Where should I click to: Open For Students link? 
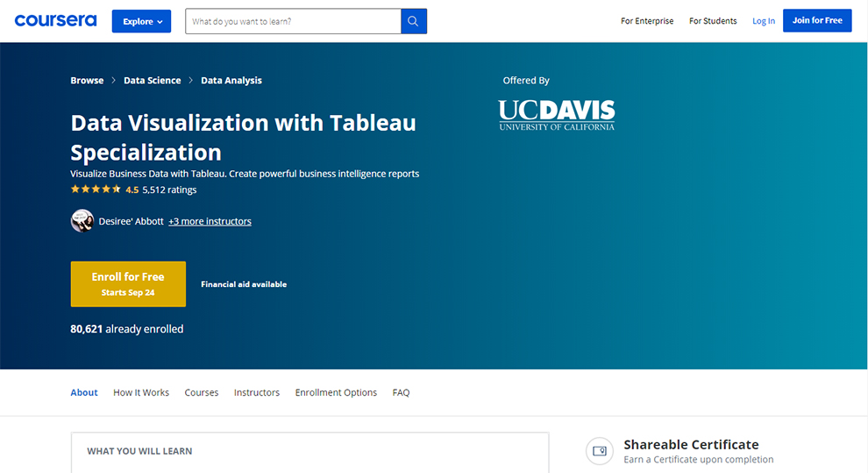pyautogui.click(x=713, y=20)
